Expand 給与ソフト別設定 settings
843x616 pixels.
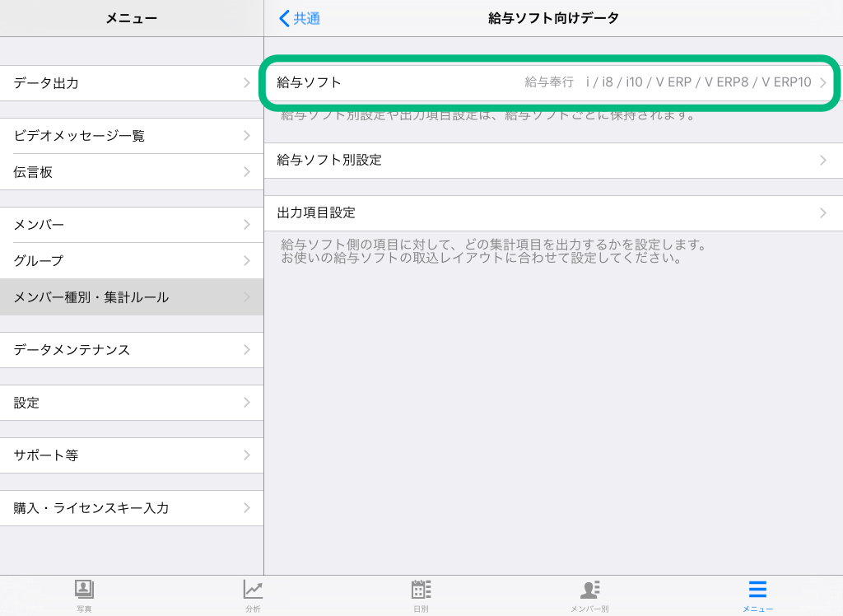coord(553,161)
